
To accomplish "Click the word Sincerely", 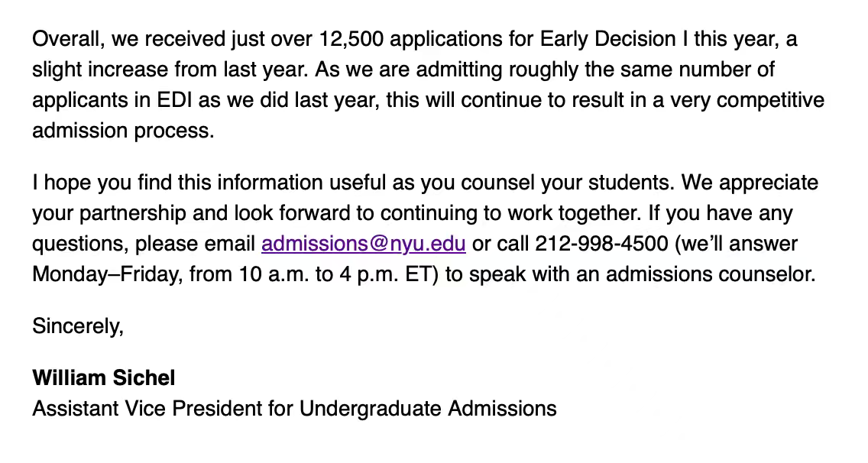I will (77, 326).
